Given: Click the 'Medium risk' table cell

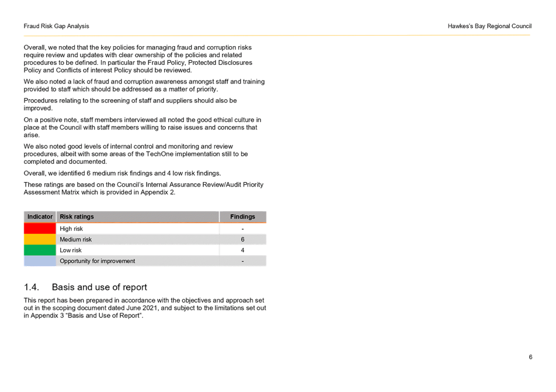Looking at the screenshot, I should click(x=138, y=239).
